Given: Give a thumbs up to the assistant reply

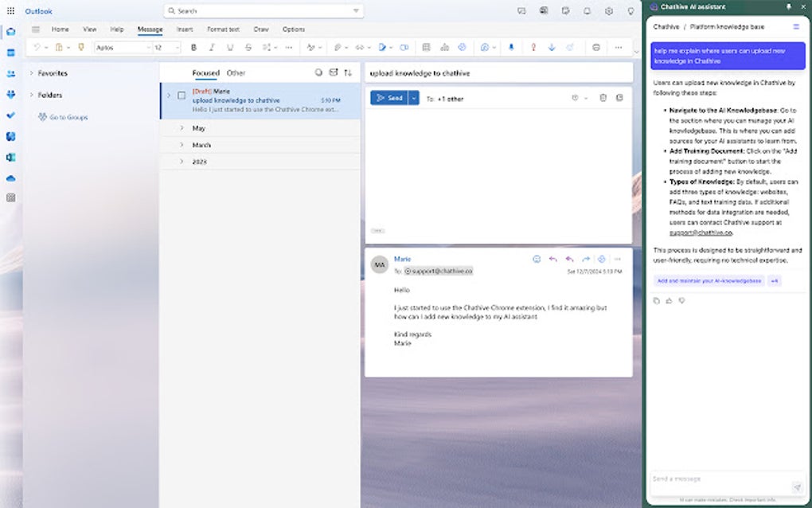Looking at the screenshot, I should pos(670,301).
